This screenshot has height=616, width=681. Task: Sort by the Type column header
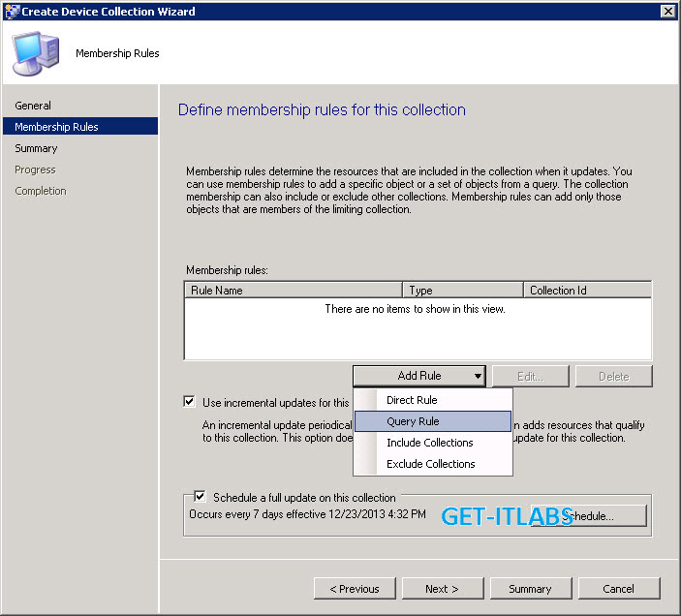pyautogui.click(x=463, y=290)
